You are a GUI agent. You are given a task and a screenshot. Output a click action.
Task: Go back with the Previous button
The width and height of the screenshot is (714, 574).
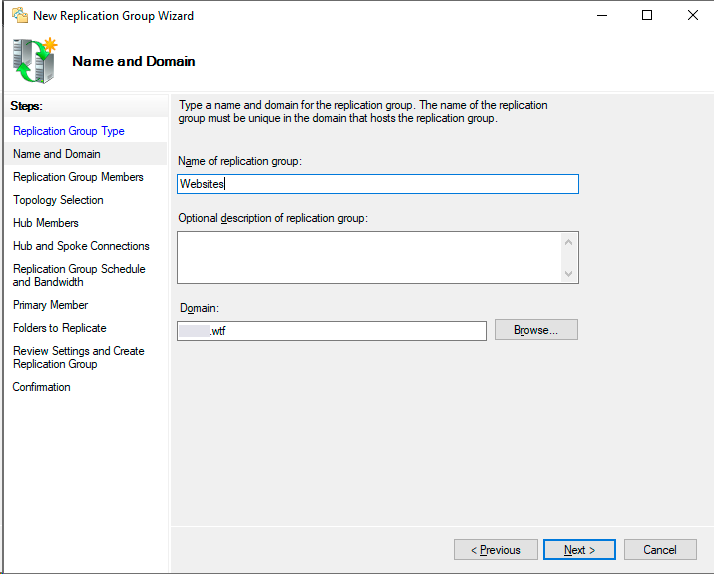495,550
